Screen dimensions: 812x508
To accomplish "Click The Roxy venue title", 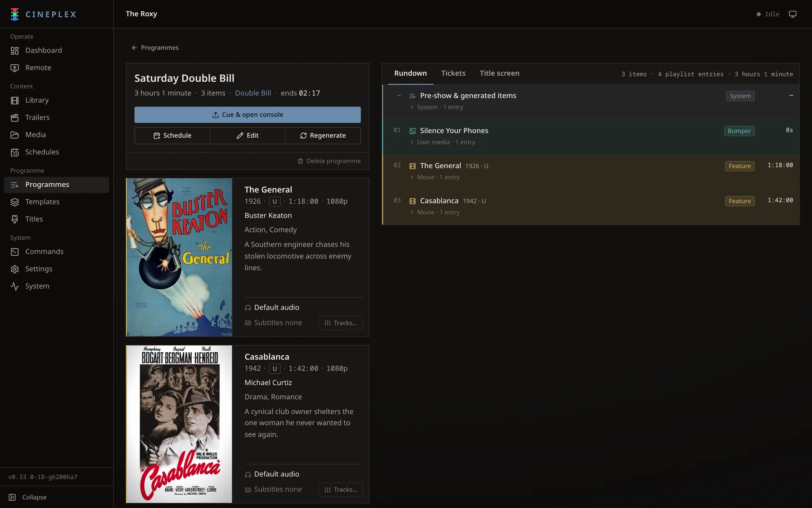I will click(x=141, y=14).
